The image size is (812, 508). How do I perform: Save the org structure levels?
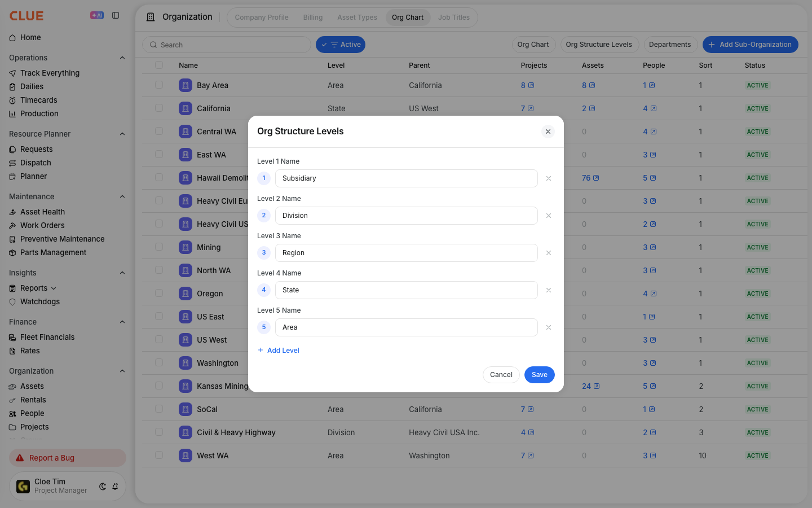click(540, 375)
